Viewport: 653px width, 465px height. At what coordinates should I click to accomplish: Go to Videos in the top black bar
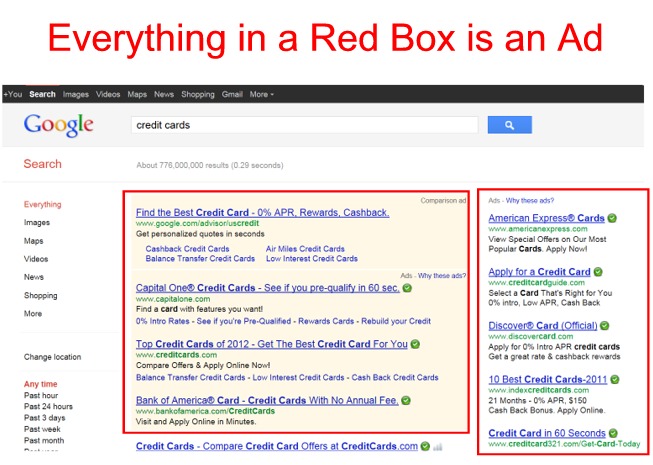[x=108, y=94]
